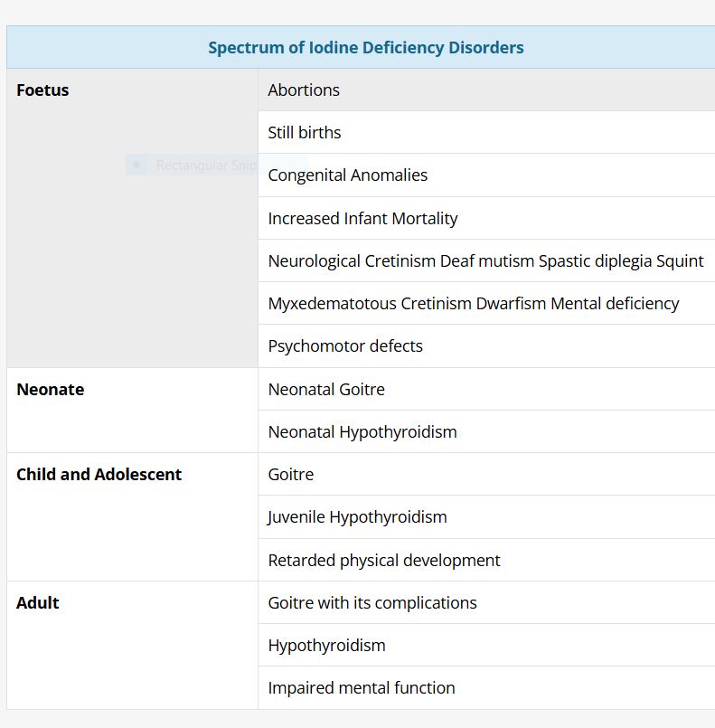
Task: Click the Retarded physical development cell
Action: pyautogui.click(x=384, y=561)
